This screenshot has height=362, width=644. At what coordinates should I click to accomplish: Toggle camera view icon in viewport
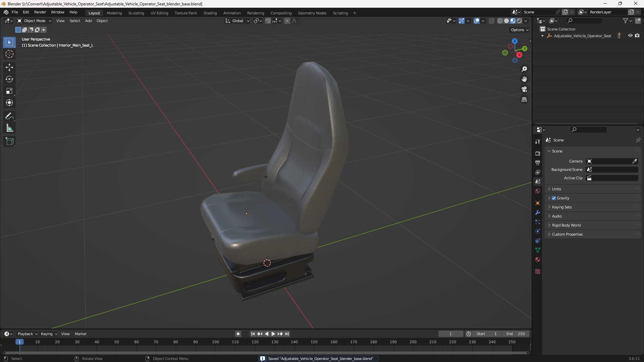(x=524, y=89)
